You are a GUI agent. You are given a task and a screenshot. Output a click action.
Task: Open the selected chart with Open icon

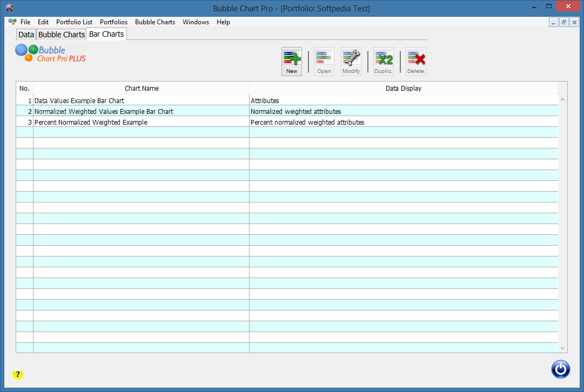pyautogui.click(x=324, y=62)
